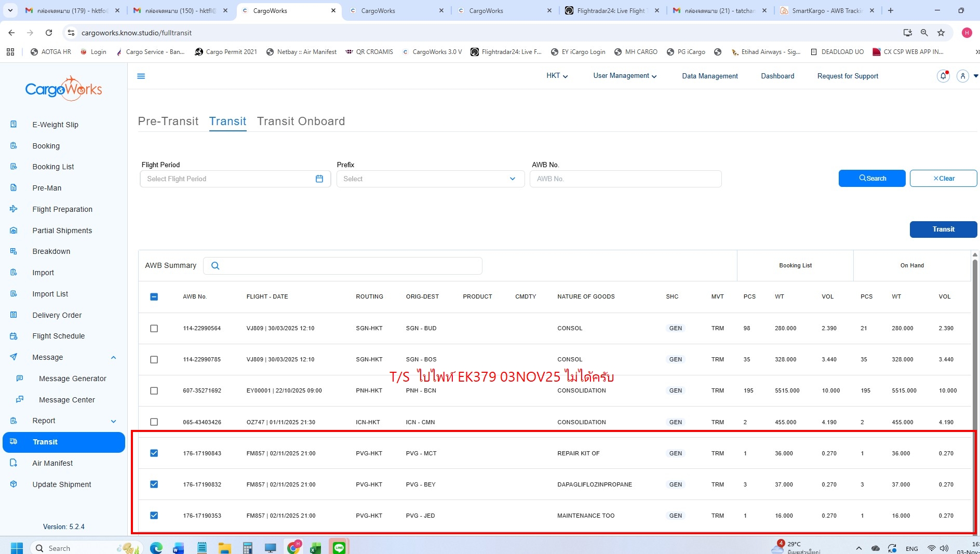Click the dark blue Transit button
980x554 pixels.
[x=943, y=229]
